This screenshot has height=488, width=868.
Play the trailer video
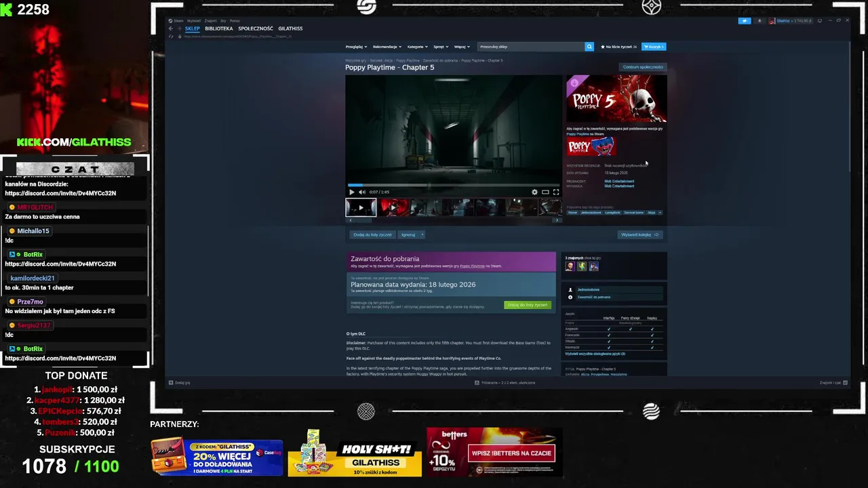coord(352,192)
